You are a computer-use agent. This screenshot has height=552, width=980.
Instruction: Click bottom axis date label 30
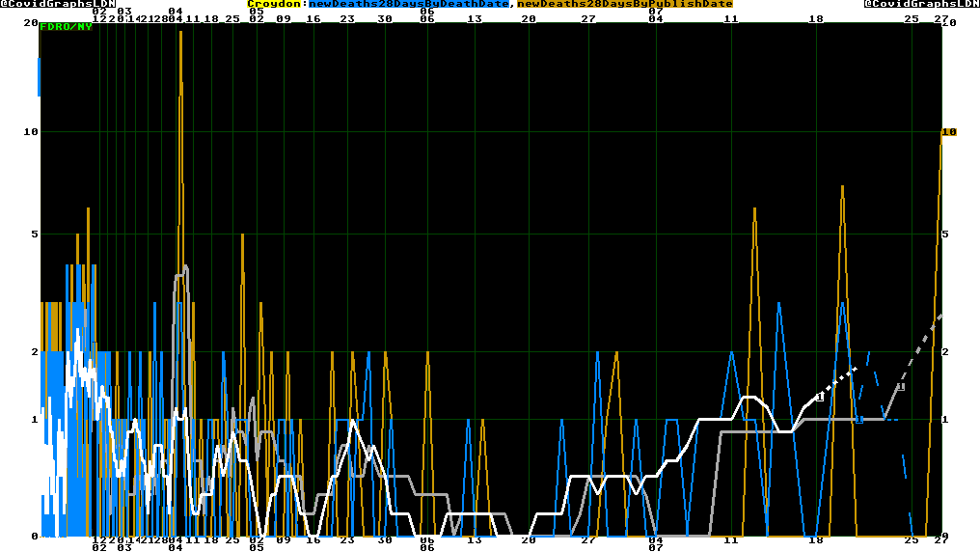[385, 540]
